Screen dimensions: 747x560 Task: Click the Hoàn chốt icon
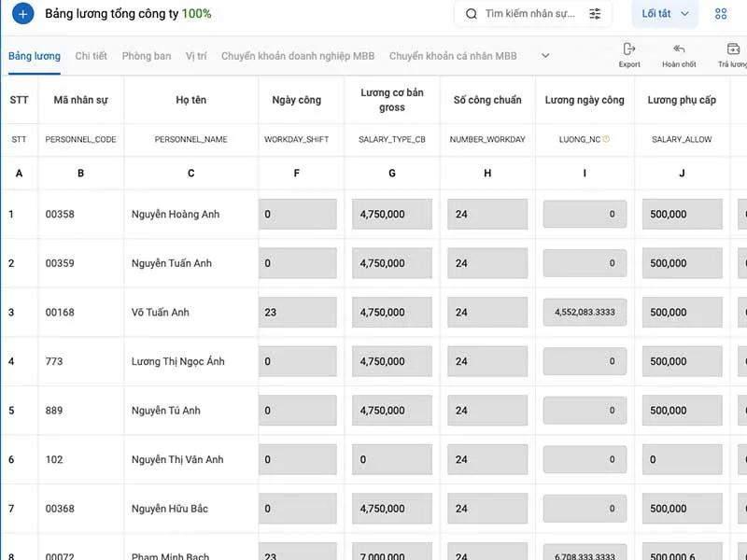tap(679, 49)
